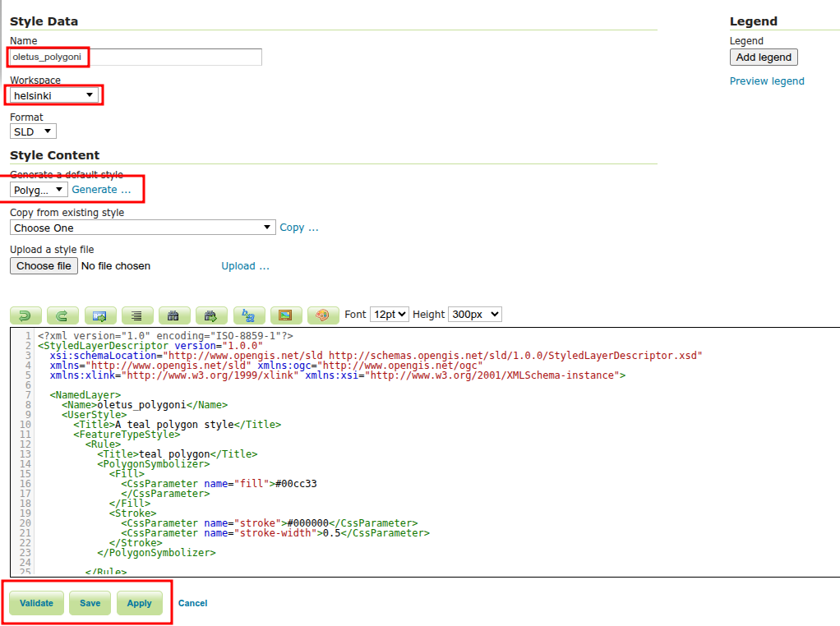Click Preview legend link
Viewport: 840px width, 626px height.
click(x=767, y=81)
